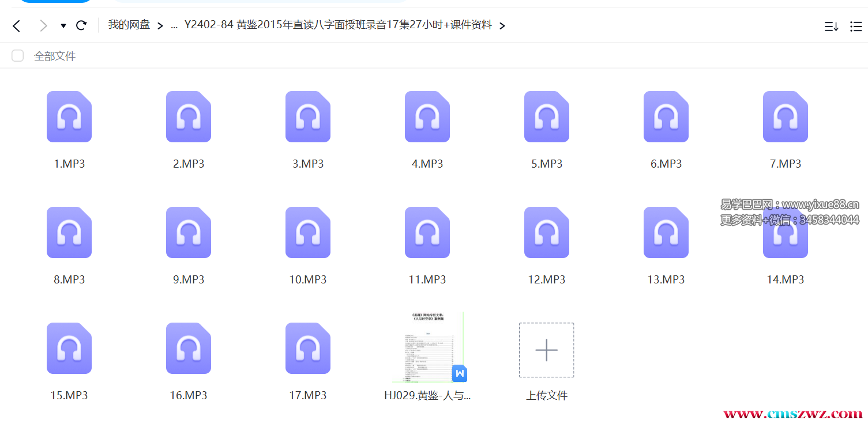Click the forward navigation arrow
868x424 pixels.
(x=43, y=25)
